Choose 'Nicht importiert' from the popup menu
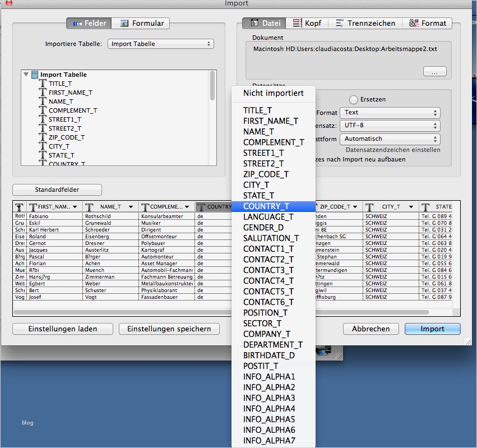 273,93
